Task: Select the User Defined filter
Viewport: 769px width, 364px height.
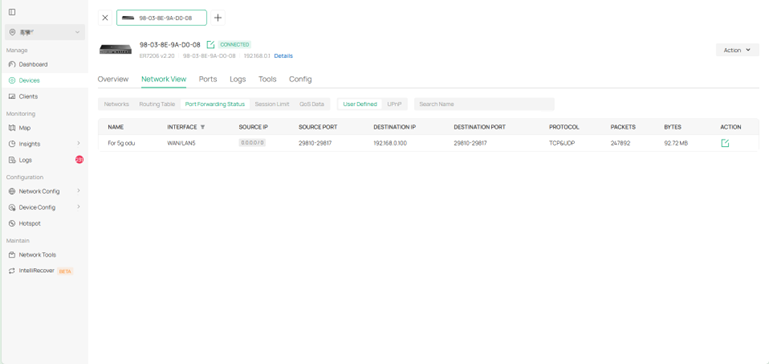Action: [x=360, y=104]
